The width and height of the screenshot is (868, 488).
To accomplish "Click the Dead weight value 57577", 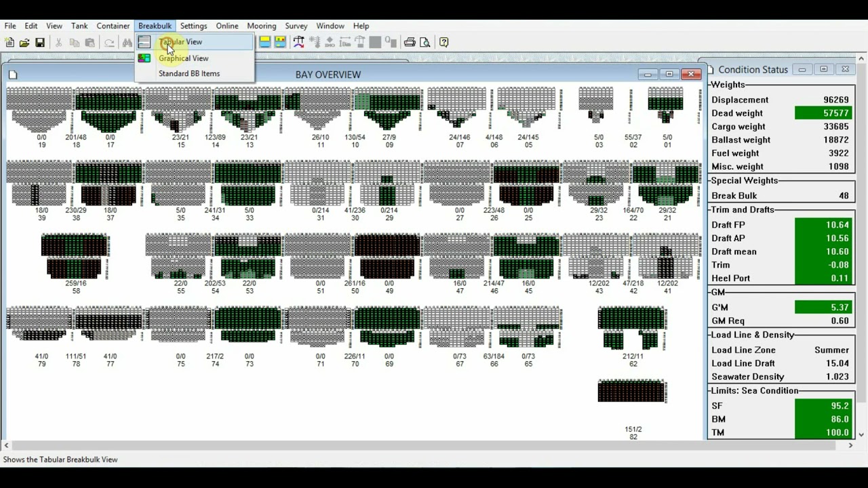I will click(823, 113).
